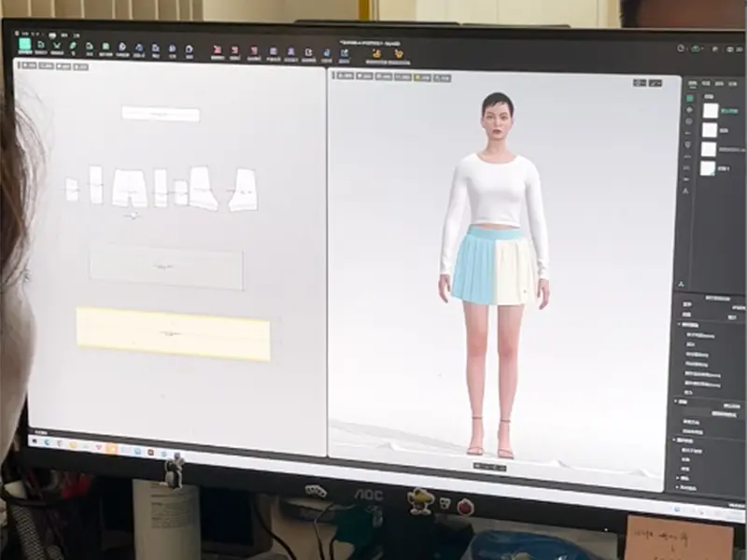747x560 pixels.
Task: Choose the first red sewing icon in toolbar
Action: [x=218, y=50]
